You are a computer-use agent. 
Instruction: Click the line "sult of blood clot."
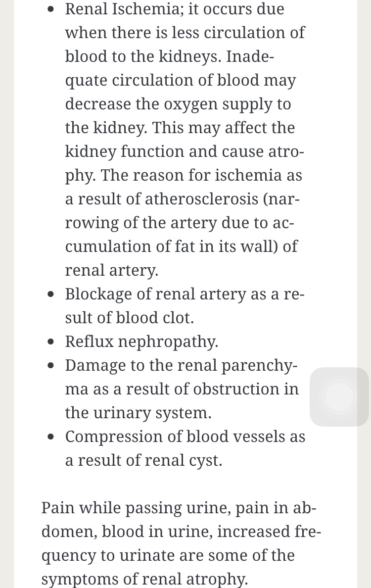[129, 318]
